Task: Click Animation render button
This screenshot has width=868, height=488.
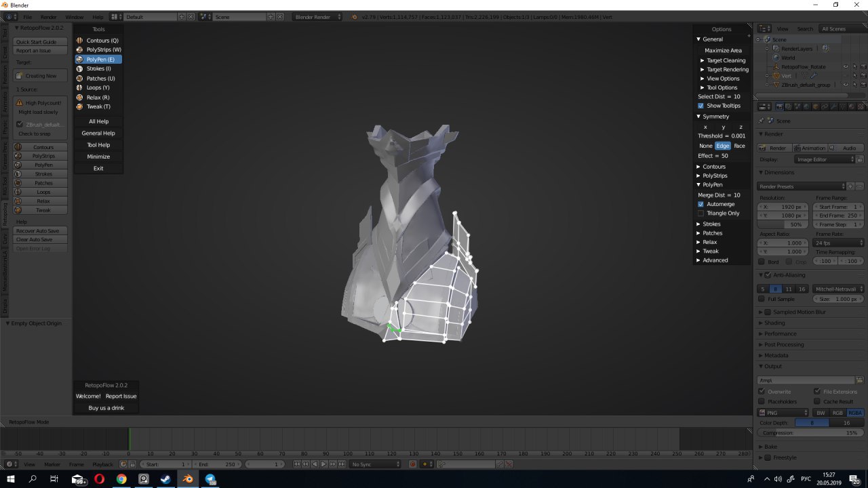Action: [810, 148]
